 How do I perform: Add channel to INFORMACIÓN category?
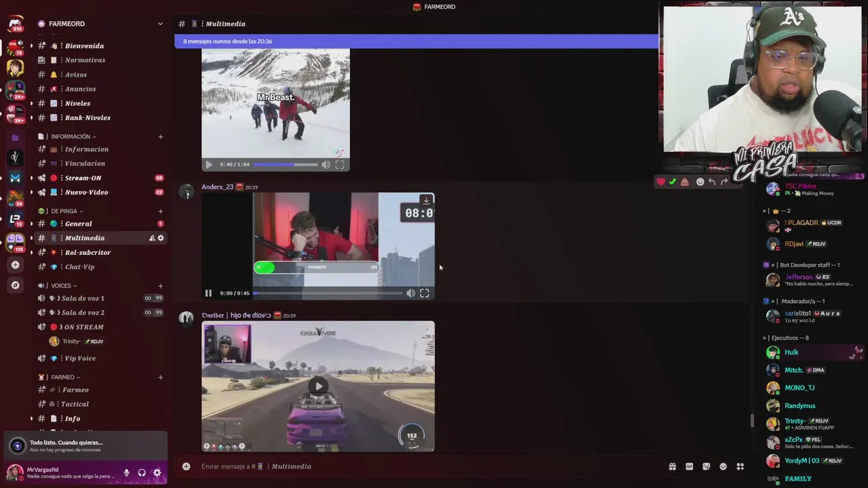[161, 137]
